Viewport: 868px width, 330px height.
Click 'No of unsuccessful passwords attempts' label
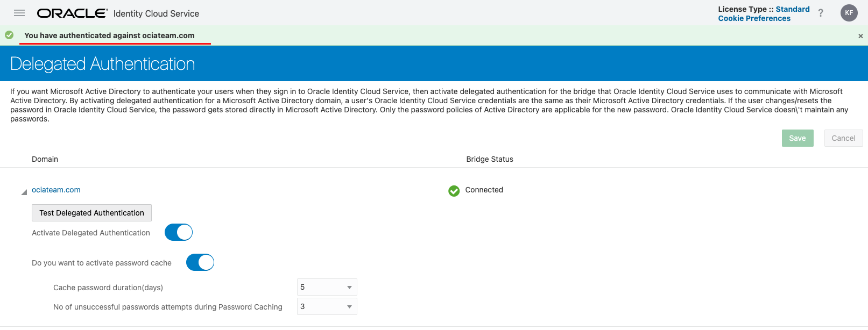pos(168,307)
